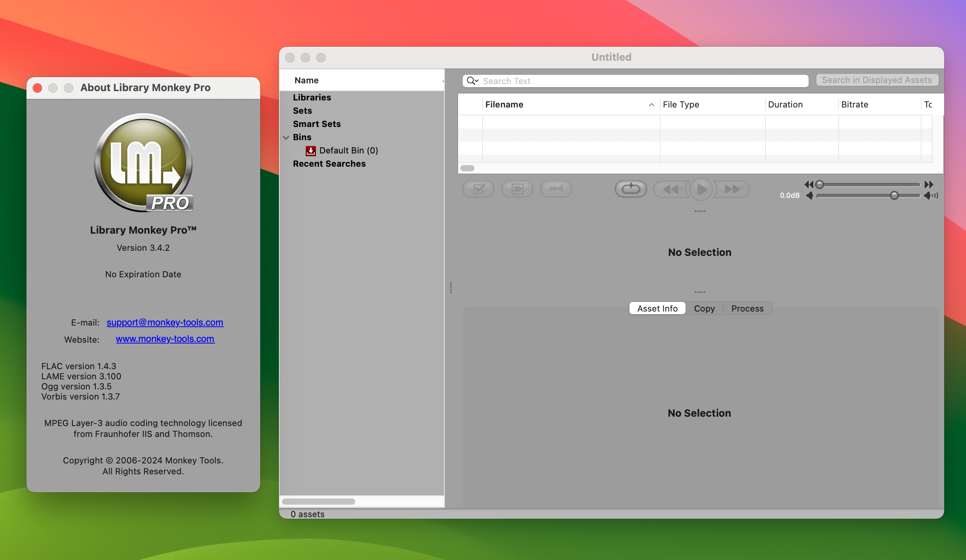The height and width of the screenshot is (560, 966).
Task: Switch to the Copy tab
Action: (704, 308)
